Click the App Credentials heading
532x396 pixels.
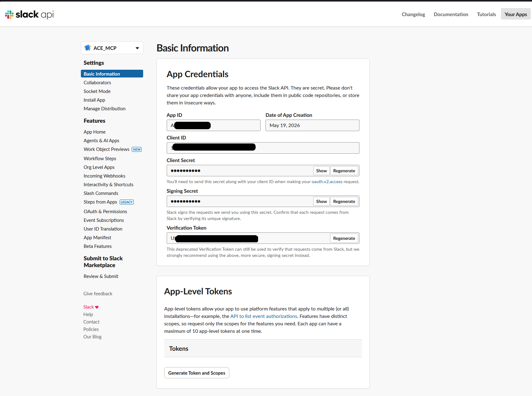(x=197, y=74)
